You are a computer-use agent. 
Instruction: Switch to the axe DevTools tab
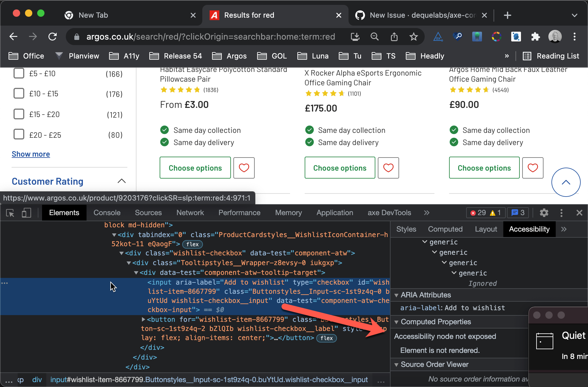389,213
